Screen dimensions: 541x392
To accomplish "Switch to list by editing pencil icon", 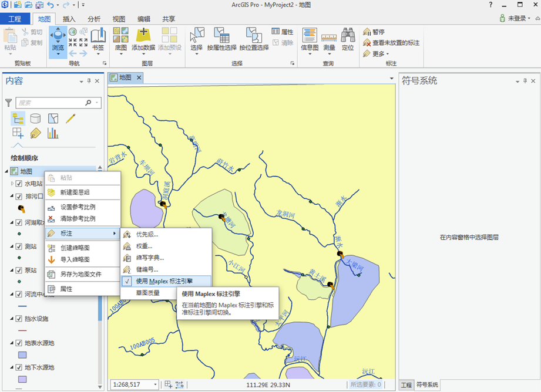I will [x=70, y=119].
